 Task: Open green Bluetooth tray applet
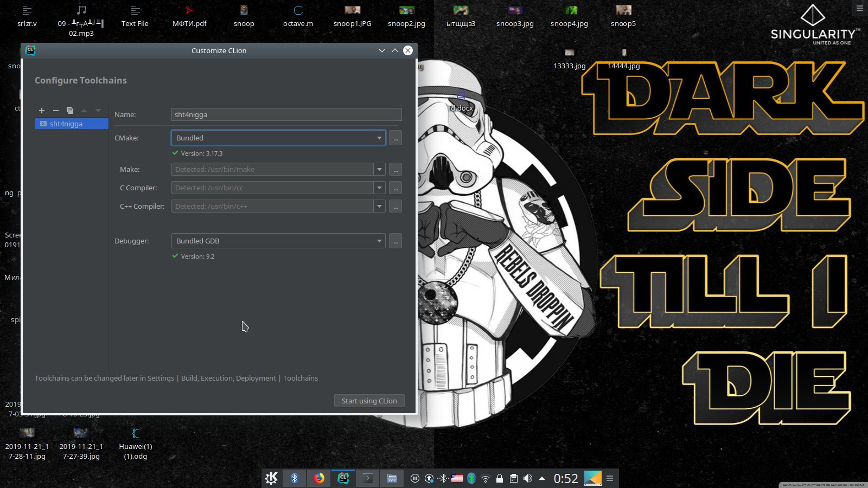coord(471,478)
